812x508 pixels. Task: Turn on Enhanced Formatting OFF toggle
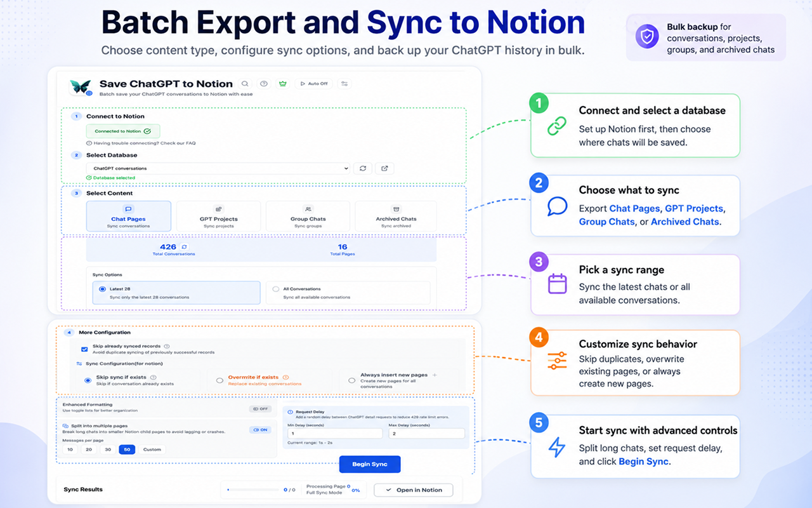(x=260, y=409)
